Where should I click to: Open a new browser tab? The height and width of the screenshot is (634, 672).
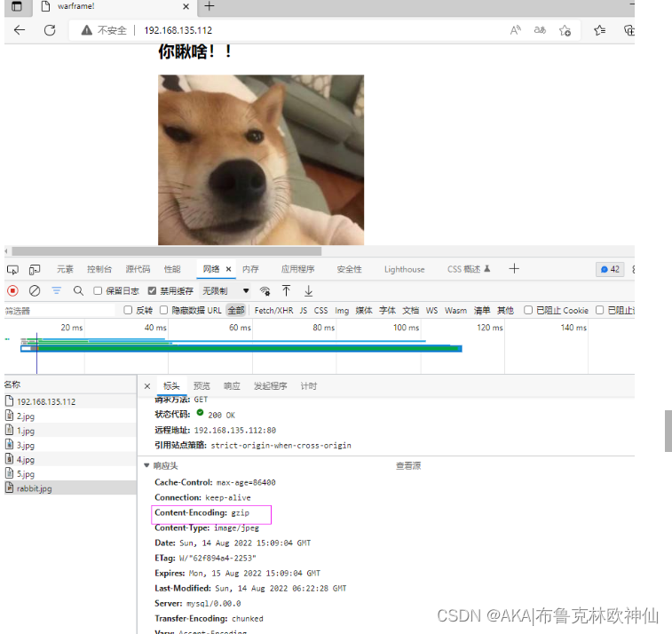(x=210, y=6)
